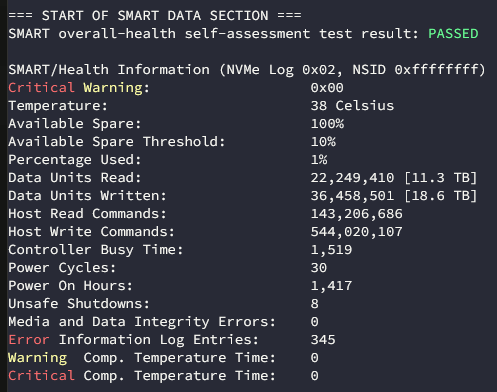Click the 'Unsafe Shutdowns:' label
The height and width of the screenshot is (392, 497).
79,304
